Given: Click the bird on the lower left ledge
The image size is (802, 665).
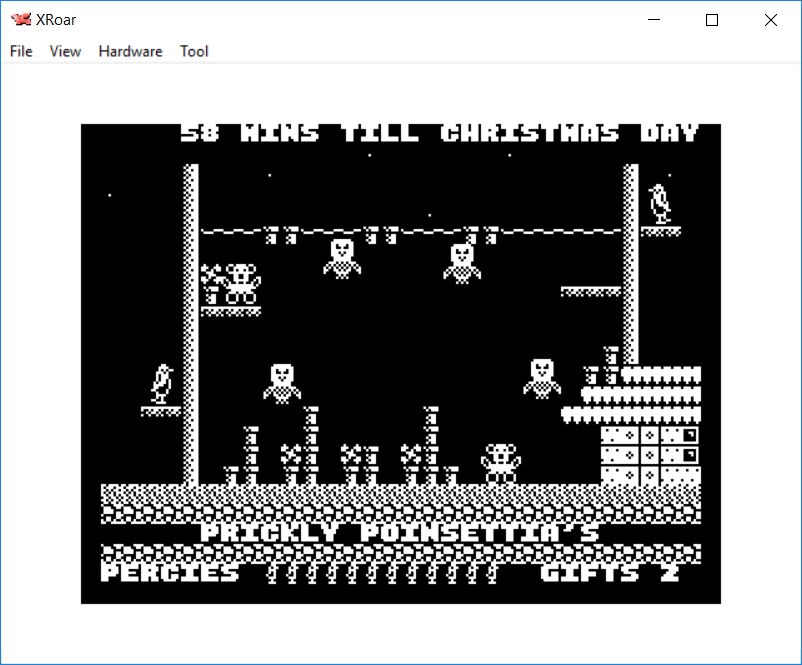Looking at the screenshot, I should click(x=162, y=384).
